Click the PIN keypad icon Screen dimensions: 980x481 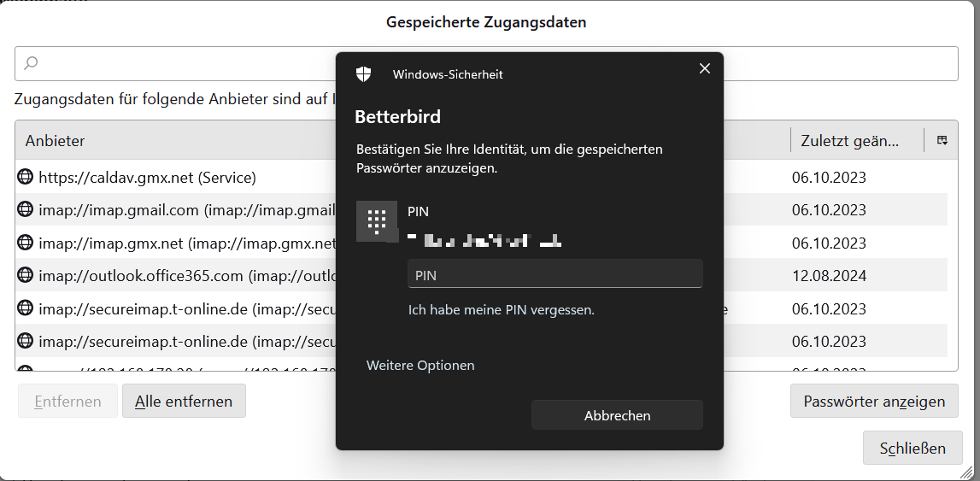[x=377, y=221]
